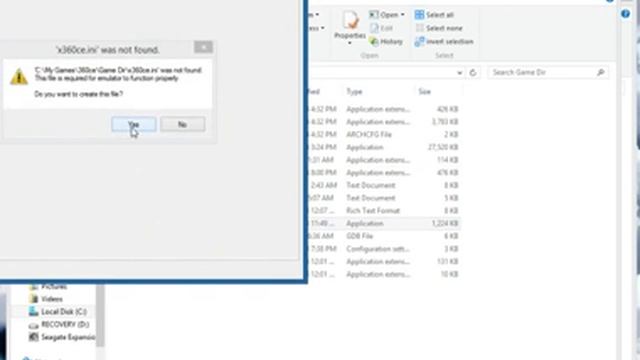The height and width of the screenshot is (360, 640).
Task: Open the Properties ribbon button
Action: click(350, 25)
